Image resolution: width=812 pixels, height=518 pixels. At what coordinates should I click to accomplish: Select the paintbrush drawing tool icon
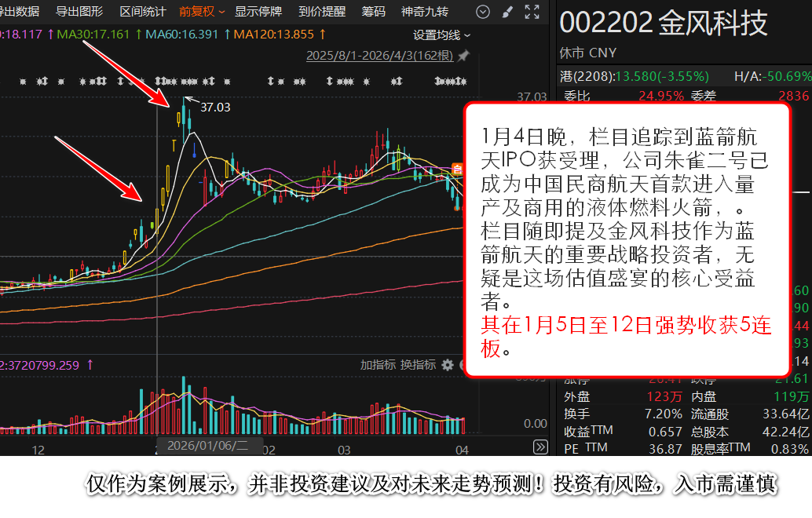coord(507,12)
